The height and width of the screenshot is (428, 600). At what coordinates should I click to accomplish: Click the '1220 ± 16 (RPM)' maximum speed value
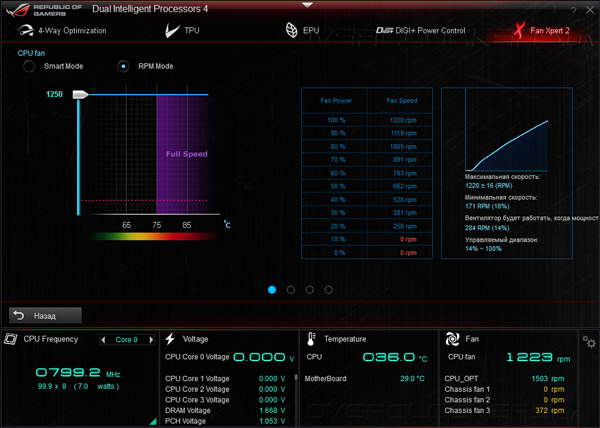488,186
